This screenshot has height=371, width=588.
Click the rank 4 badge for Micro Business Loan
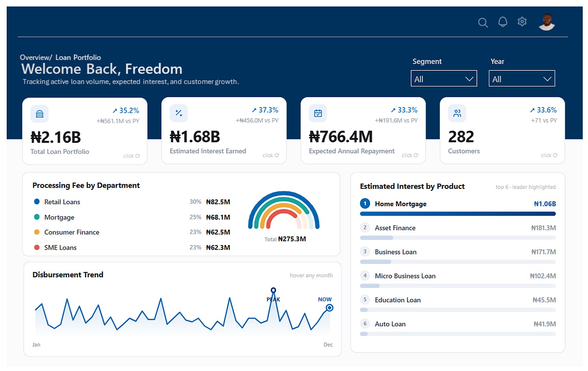tap(365, 276)
